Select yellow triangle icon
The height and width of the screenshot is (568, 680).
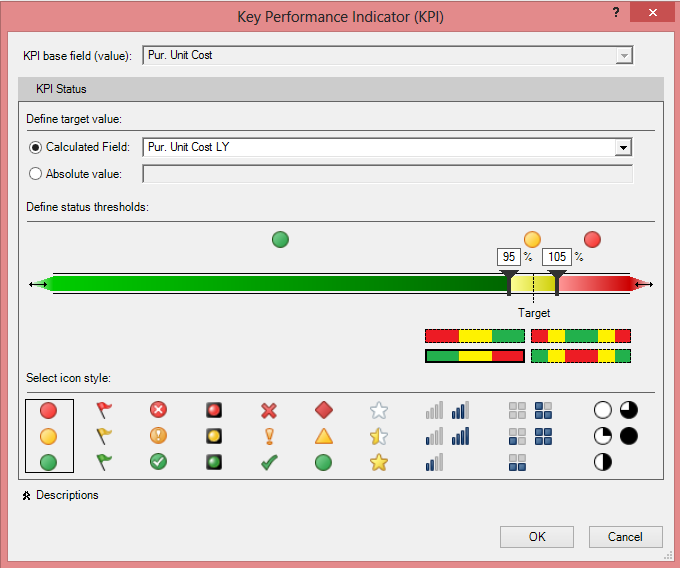coord(324,436)
